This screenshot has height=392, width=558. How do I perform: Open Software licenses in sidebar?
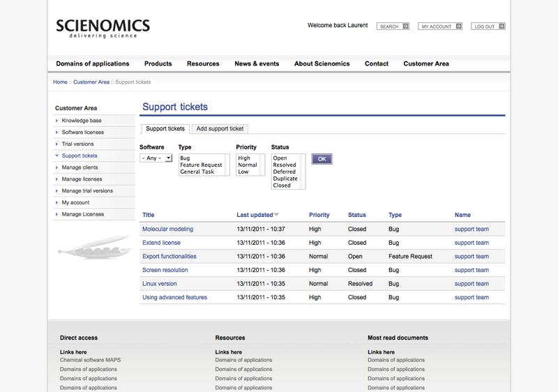tap(83, 133)
